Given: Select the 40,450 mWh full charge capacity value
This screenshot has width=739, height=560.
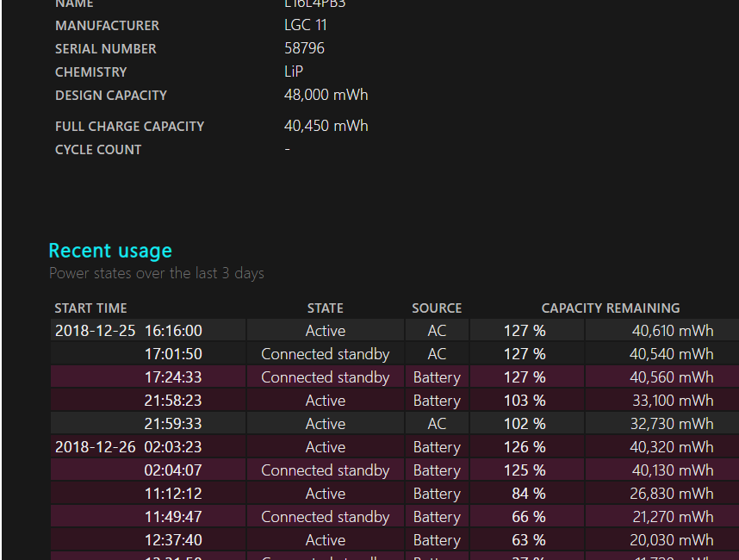Looking at the screenshot, I should (x=326, y=126).
